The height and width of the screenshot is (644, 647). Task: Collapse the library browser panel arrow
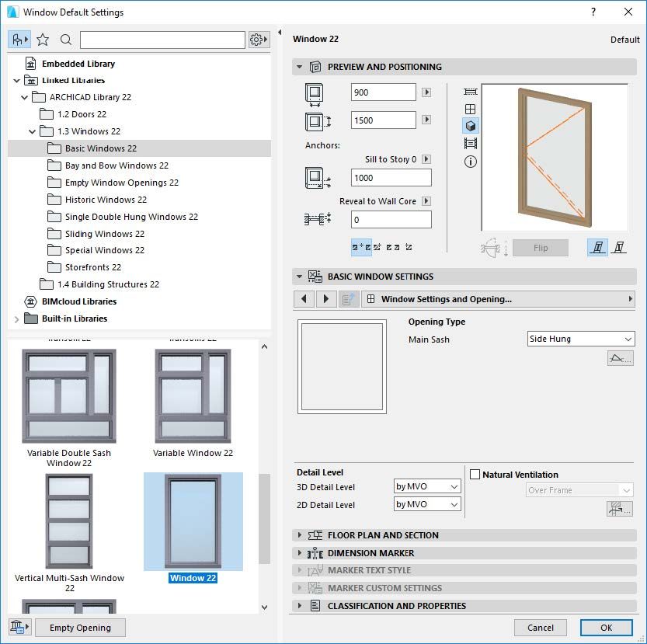click(x=280, y=32)
